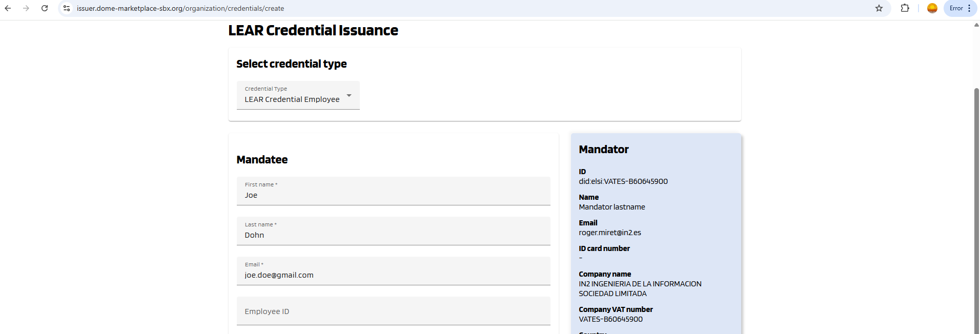Expand the Credential Type dropdown arrow
980x334 pixels.
[349, 96]
